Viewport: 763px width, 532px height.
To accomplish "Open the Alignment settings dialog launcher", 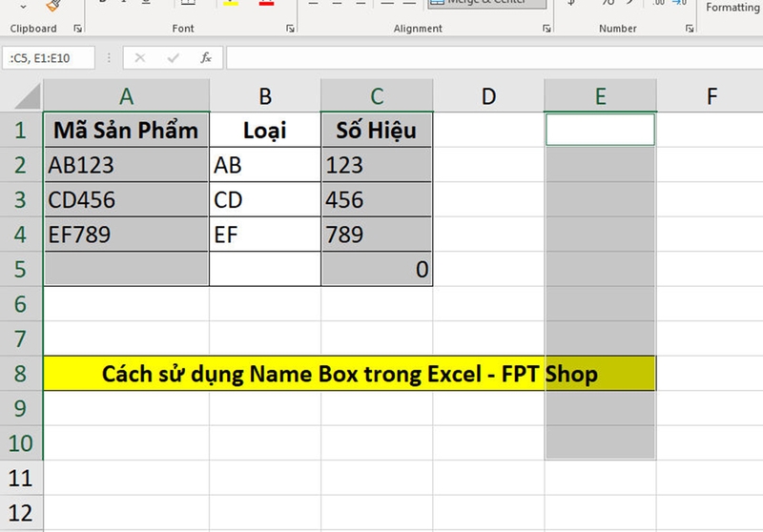I will click(x=546, y=29).
